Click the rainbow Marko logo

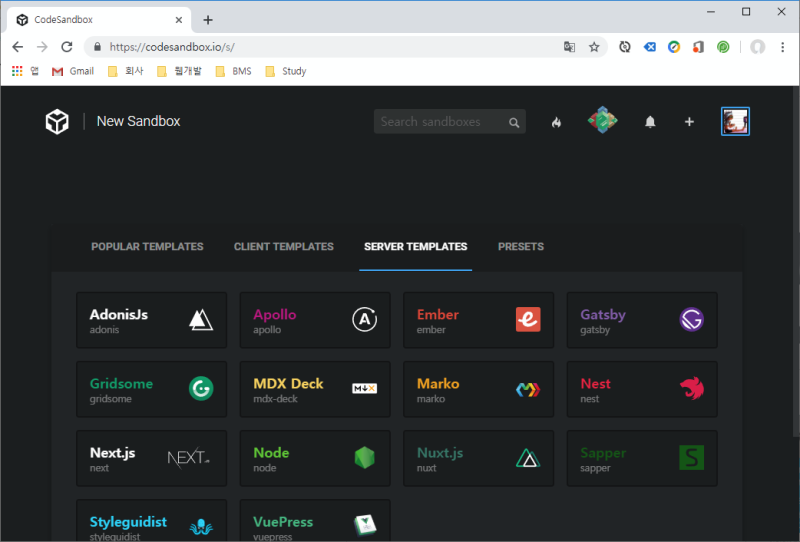528,390
